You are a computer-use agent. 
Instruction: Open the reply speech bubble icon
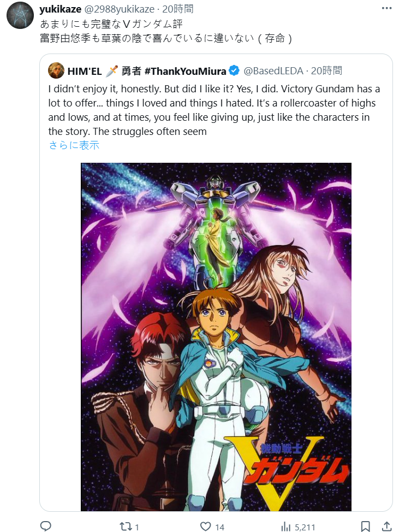[45, 526]
